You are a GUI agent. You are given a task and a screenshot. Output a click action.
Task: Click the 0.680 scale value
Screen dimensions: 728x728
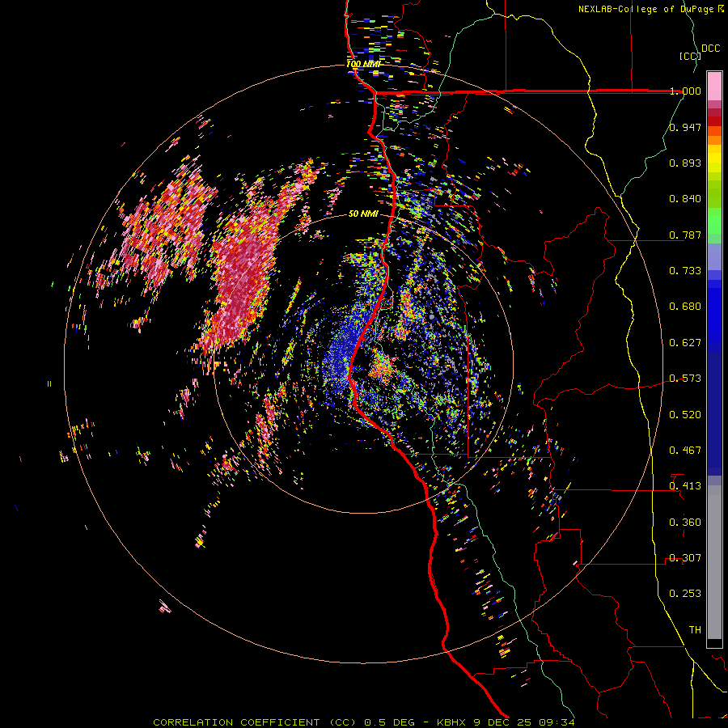click(x=685, y=307)
